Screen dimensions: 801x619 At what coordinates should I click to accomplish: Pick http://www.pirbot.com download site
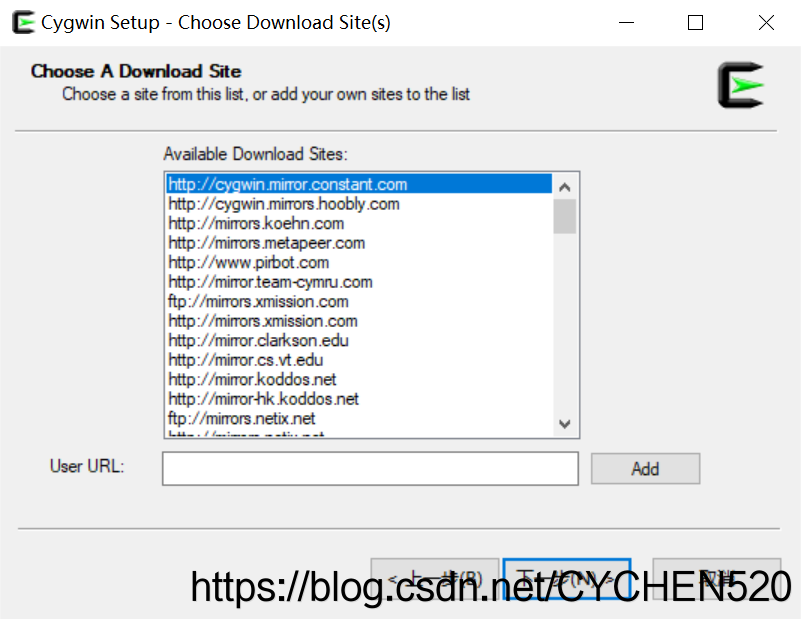point(359,262)
